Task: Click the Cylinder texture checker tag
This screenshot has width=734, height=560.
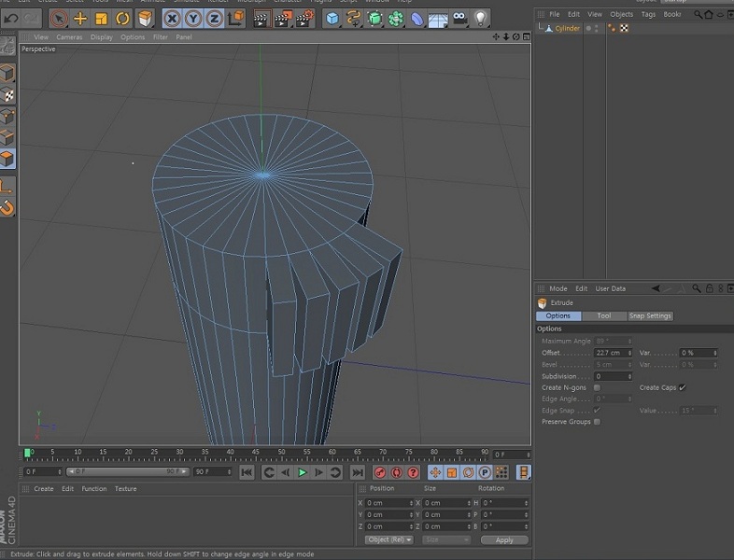Action: (624, 29)
